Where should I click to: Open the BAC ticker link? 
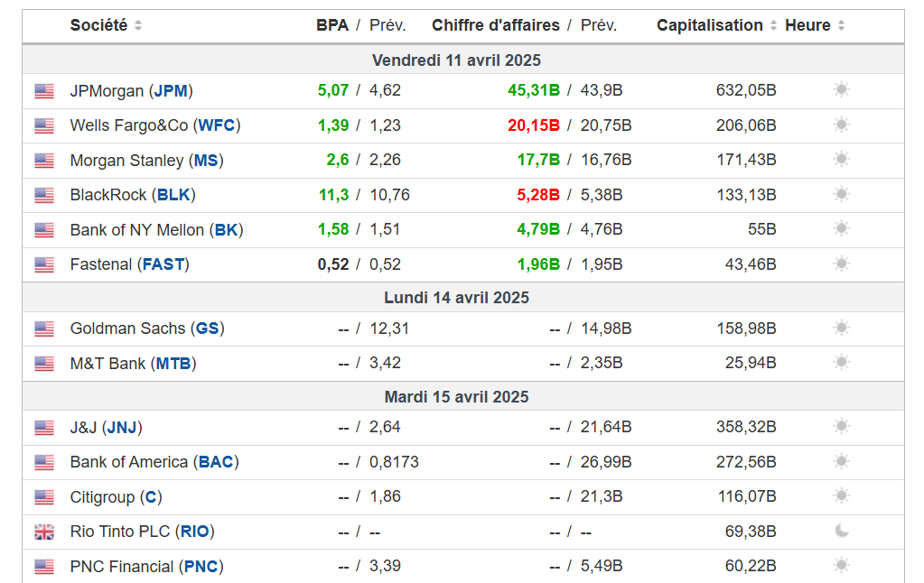pos(216,462)
